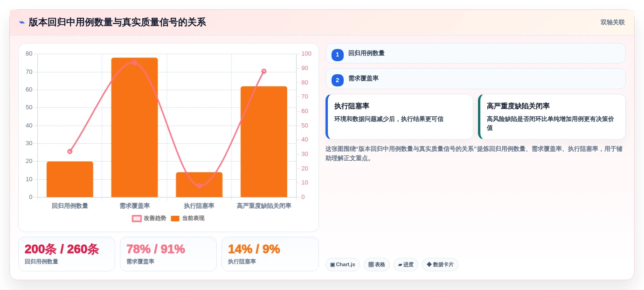Click the orange bar for 执行阻塞率
Screen dimensions: 644x290
[x=199, y=185]
